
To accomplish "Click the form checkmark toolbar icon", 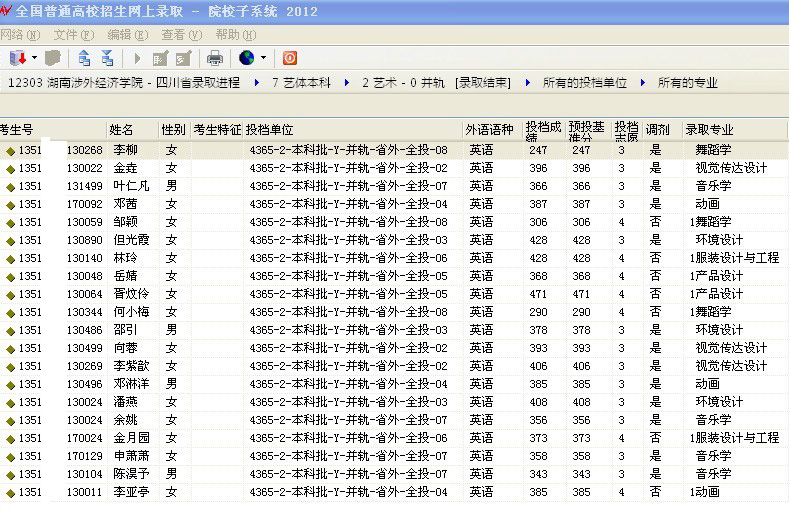I will coord(184,58).
